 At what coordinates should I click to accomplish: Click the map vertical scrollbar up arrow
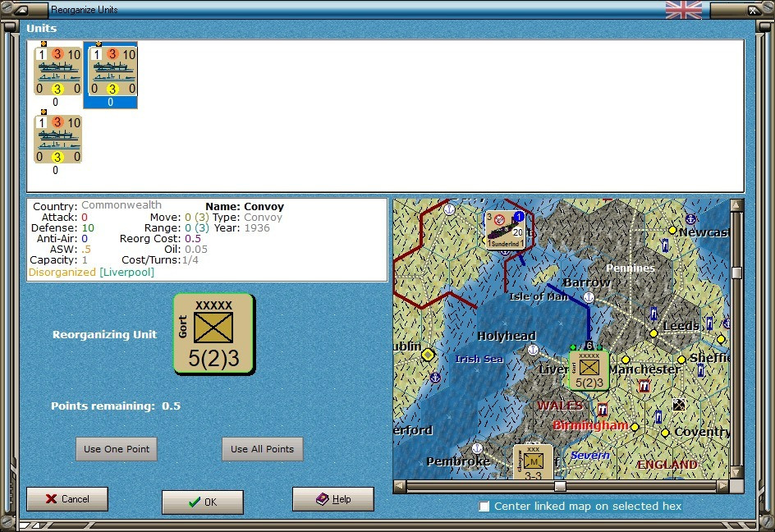(736, 204)
